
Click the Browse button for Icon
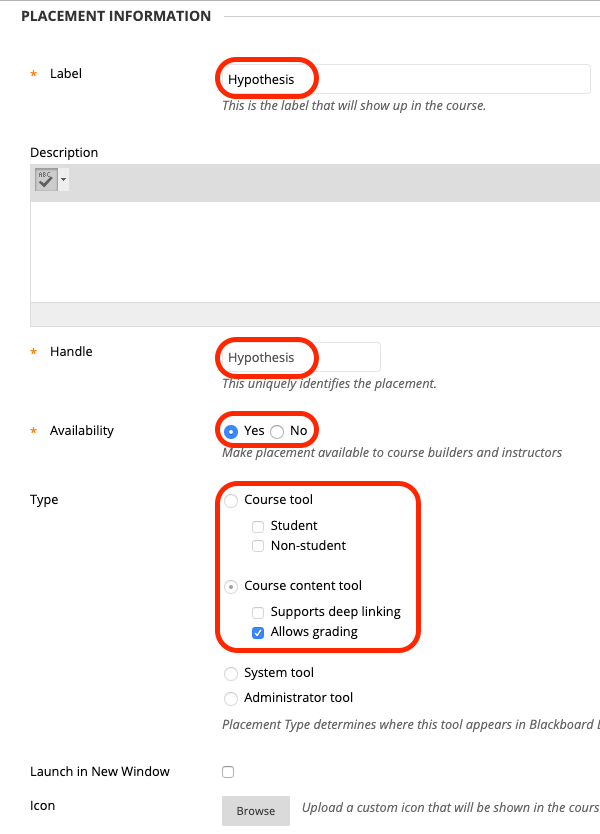[256, 811]
